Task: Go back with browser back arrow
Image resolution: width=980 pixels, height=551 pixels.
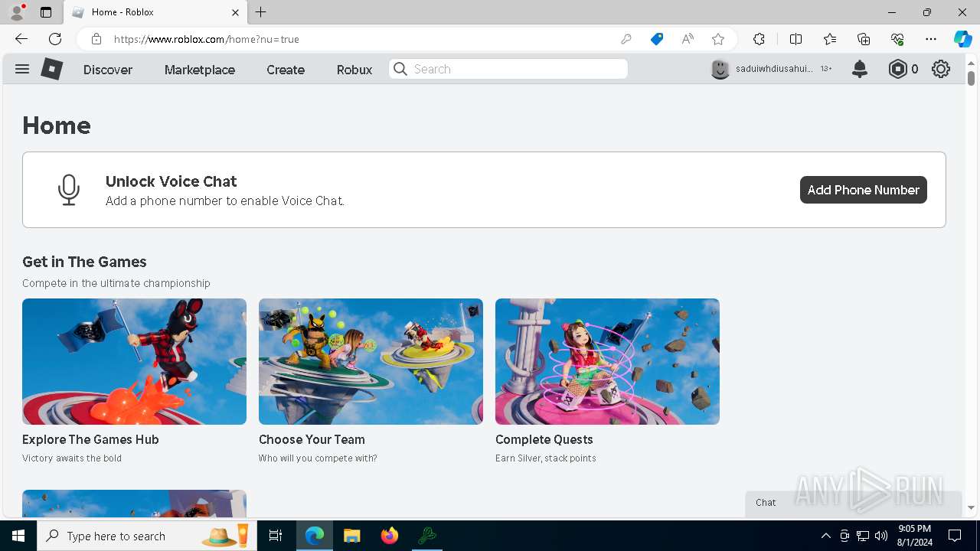Action: coord(21,39)
